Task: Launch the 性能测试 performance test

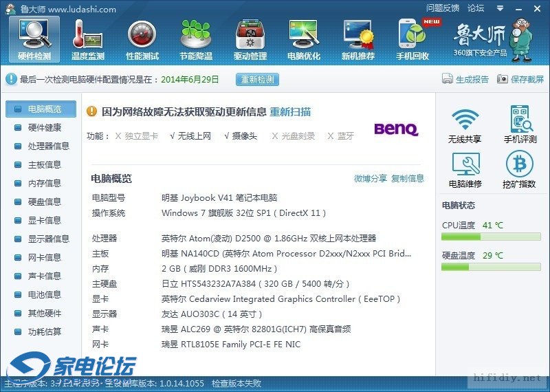Action: point(142,39)
